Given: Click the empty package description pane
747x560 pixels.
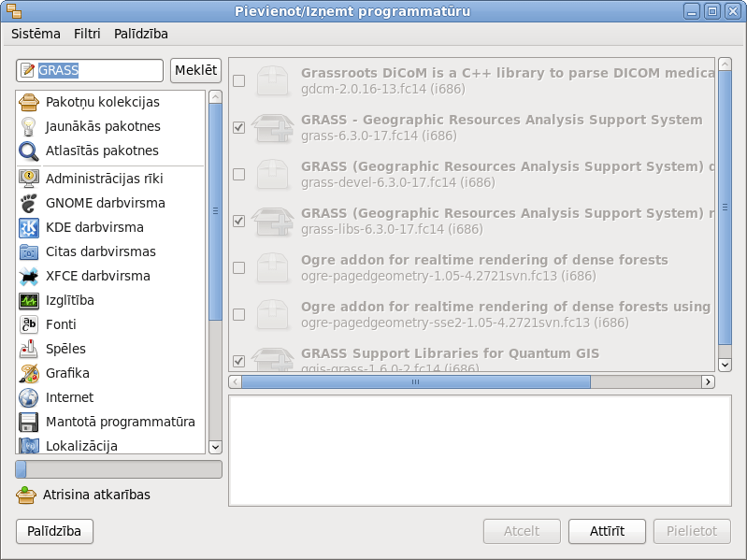Looking at the screenshot, I should click(480, 451).
